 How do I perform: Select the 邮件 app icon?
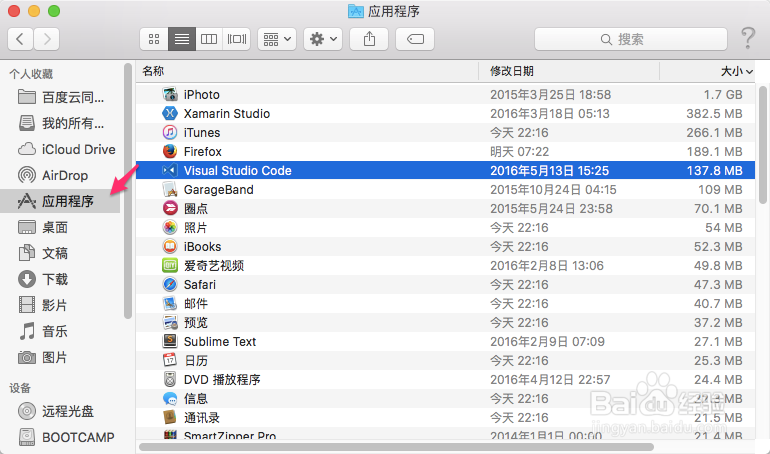170,303
